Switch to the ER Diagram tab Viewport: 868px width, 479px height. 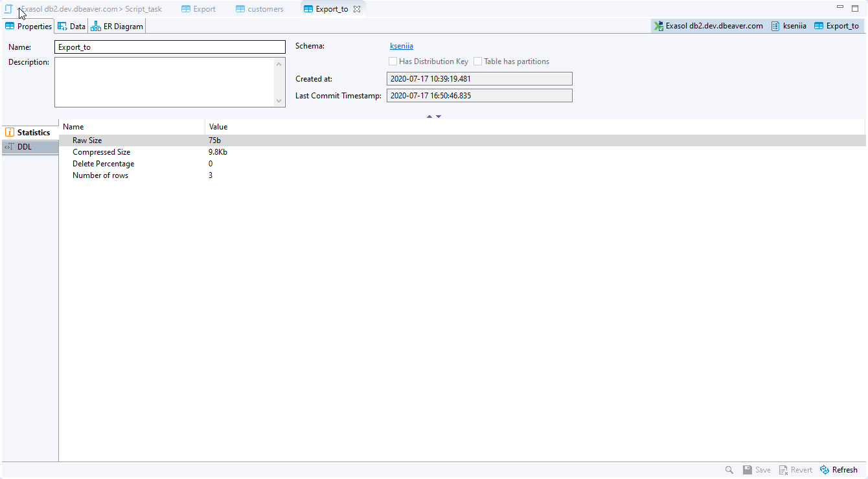pyautogui.click(x=117, y=26)
